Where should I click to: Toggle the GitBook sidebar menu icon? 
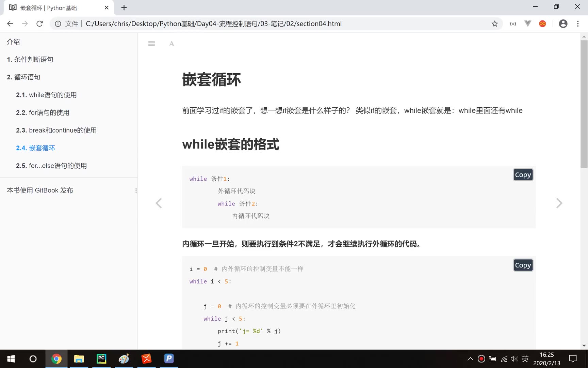coord(152,44)
